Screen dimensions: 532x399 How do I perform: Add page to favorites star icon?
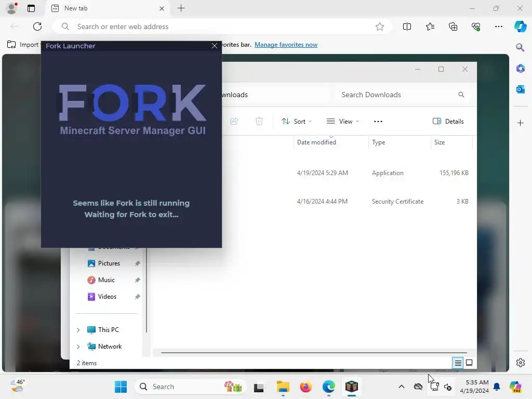pyautogui.click(x=380, y=26)
